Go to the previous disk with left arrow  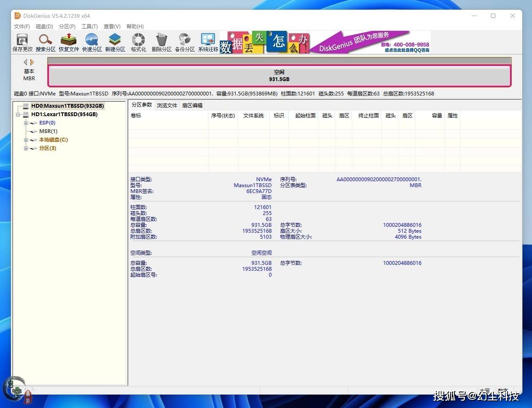(25, 62)
